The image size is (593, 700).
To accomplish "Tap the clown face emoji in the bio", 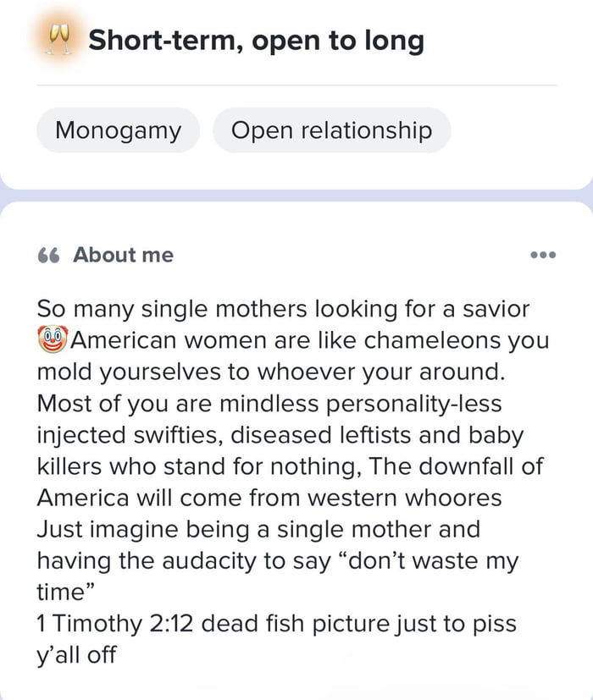I will coord(52,342).
